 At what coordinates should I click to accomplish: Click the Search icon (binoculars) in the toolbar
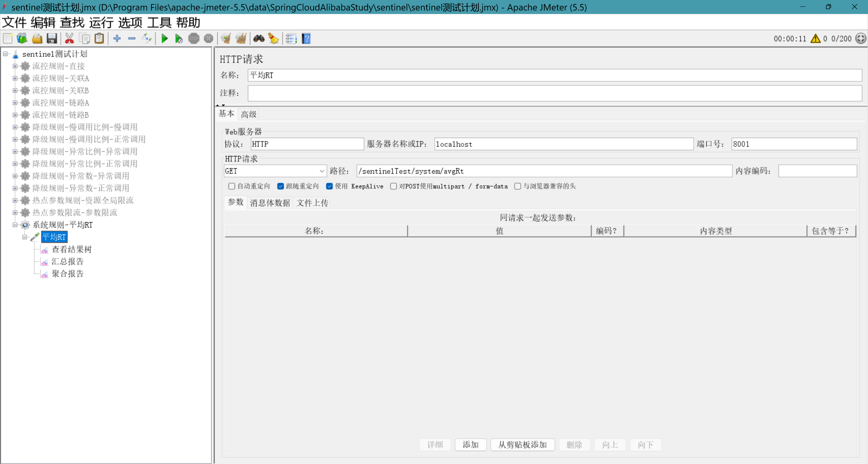click(x=259, y=38)
